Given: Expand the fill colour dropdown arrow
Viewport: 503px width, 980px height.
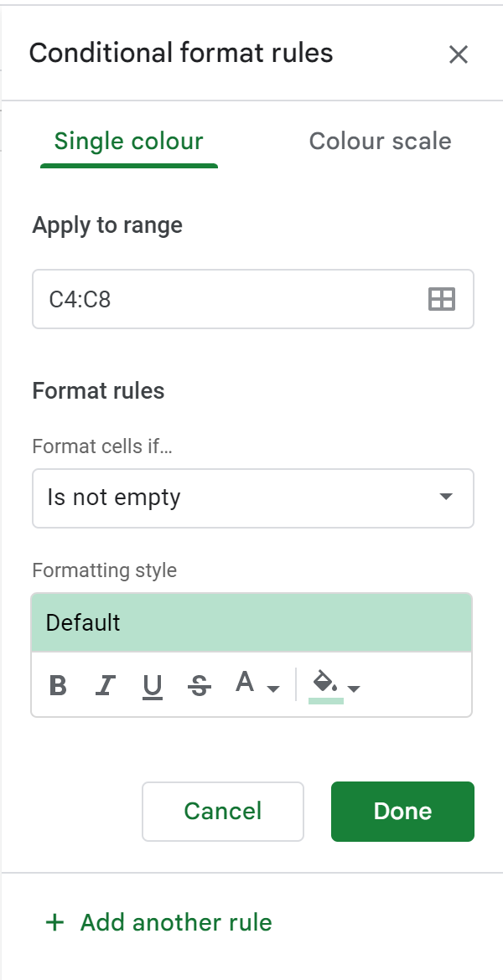Looking at the screenshot, I should click(x=352, y=689).
